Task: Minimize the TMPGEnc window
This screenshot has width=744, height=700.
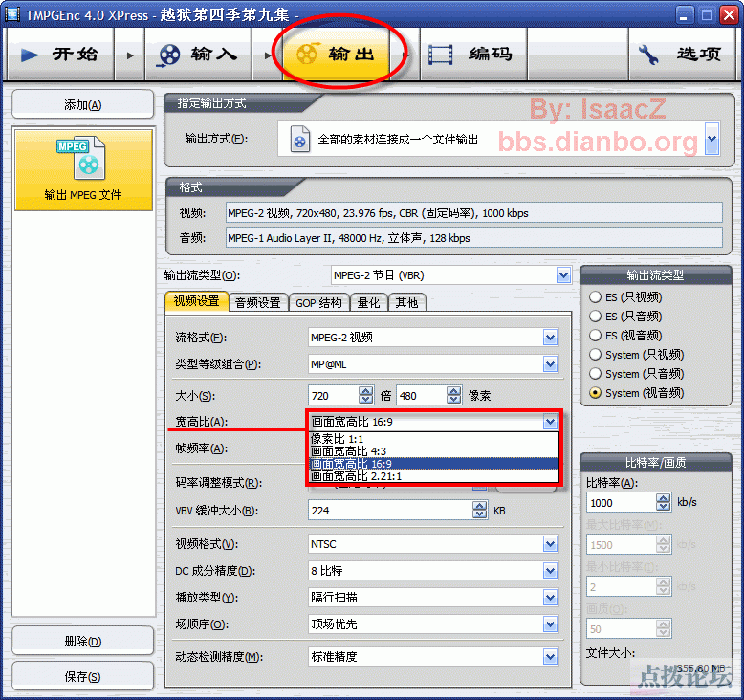Action: (x=684, y=15)
